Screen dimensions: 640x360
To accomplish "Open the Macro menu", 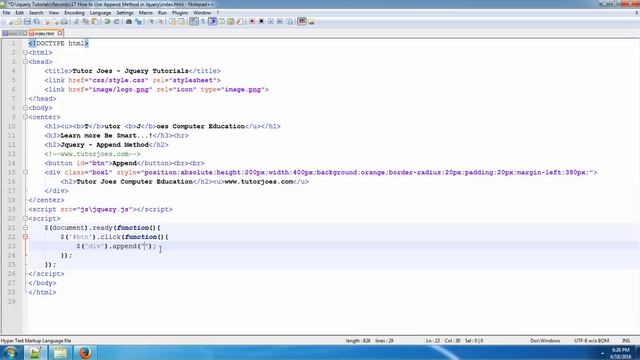I will point(145,13).
